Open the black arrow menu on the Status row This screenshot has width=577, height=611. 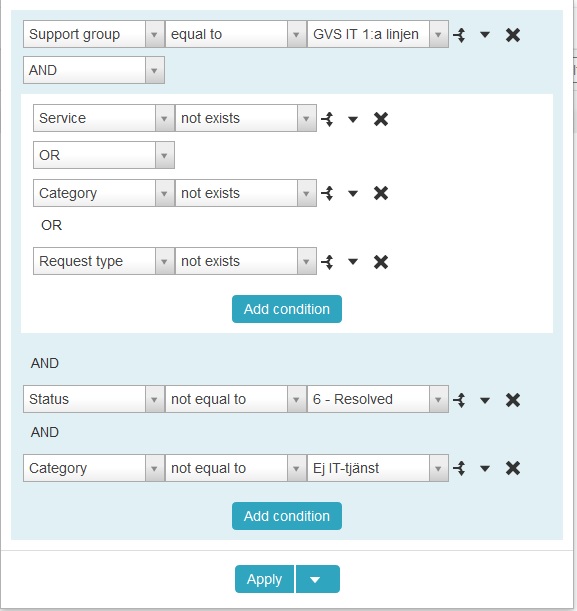coord(485,400)
